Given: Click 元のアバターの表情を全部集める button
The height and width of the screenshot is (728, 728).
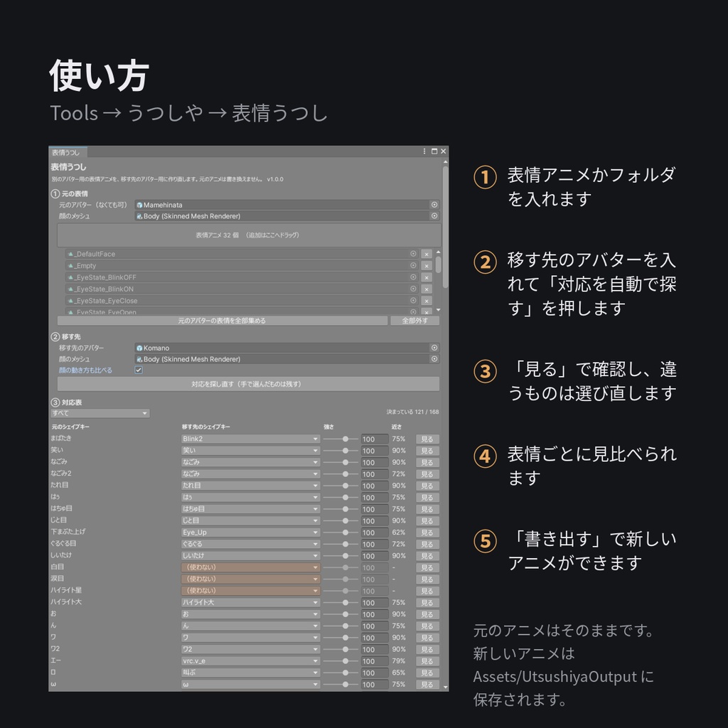Looking at the screenshot, I should click(223, 321).
